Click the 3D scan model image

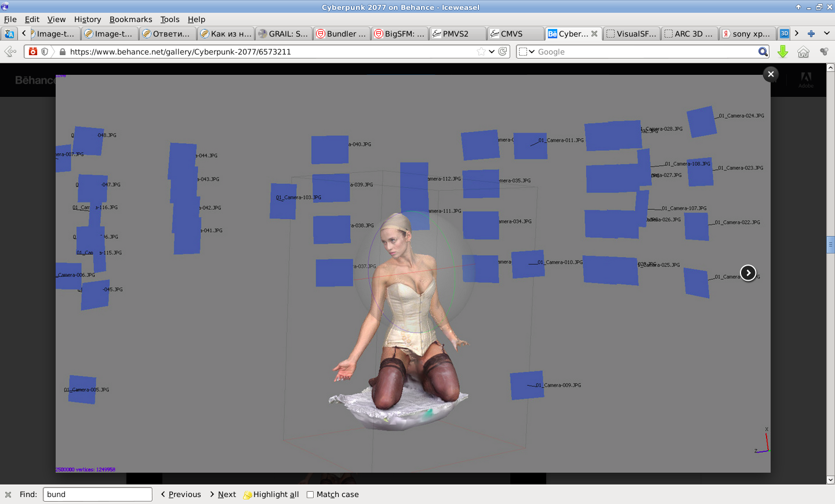400,322
